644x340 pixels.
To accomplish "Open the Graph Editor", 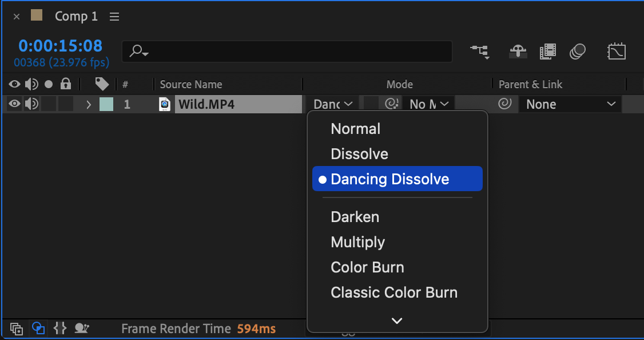I will point(616,52).
